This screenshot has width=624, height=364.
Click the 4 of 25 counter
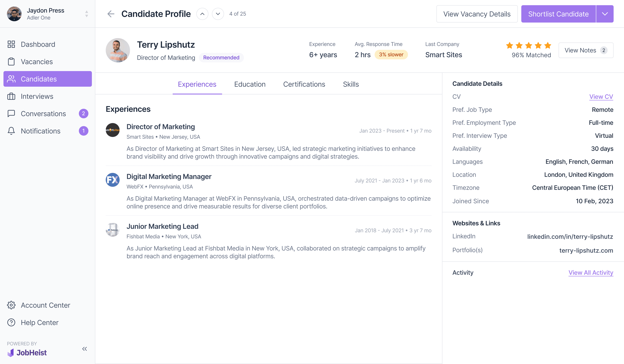click(x=237, y=14)
